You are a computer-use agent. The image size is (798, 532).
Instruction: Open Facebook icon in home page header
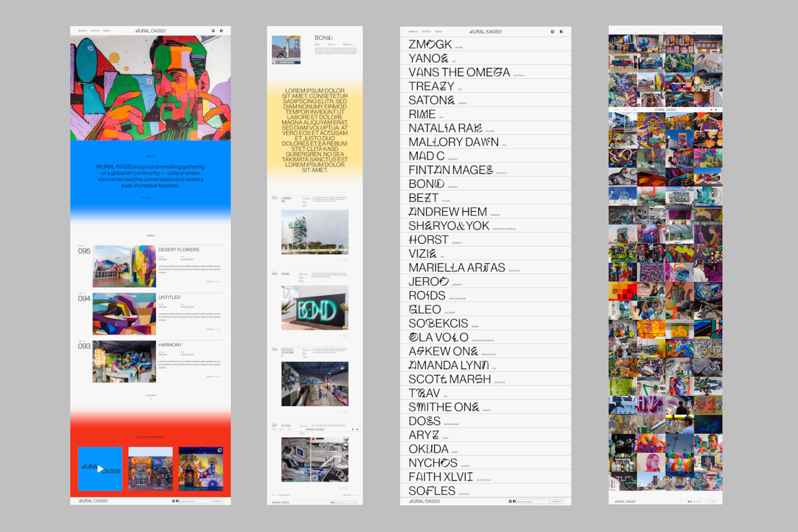[221, 31]
